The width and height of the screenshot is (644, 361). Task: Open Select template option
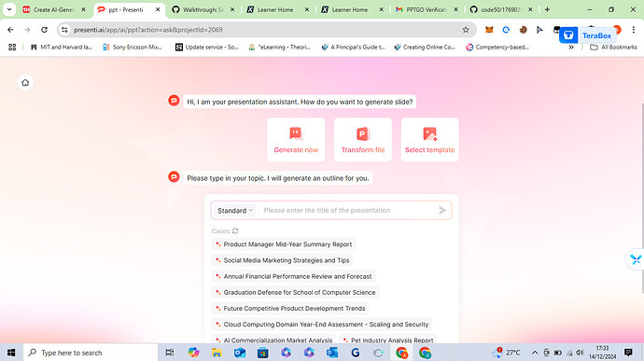point(429,140)
